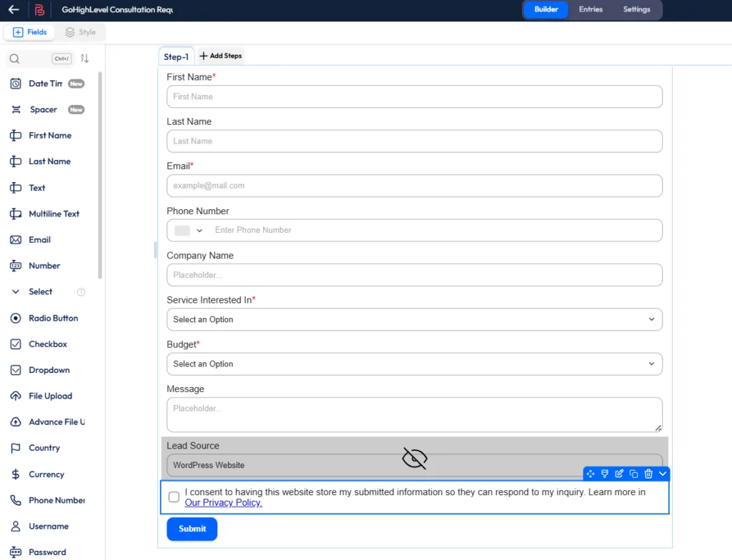This screenshot has width=732, height=560.
Task: Add the Multiline Text field from sidebar
Action: 45,214
